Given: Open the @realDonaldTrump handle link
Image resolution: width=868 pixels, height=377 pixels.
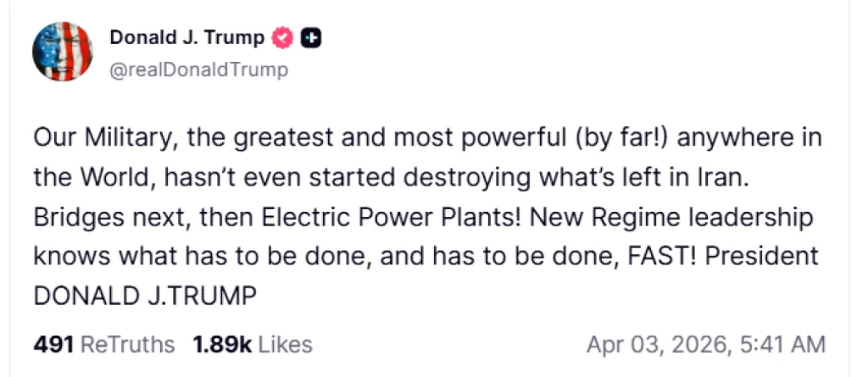Looking at the screenshot, I should pos(198,69).
